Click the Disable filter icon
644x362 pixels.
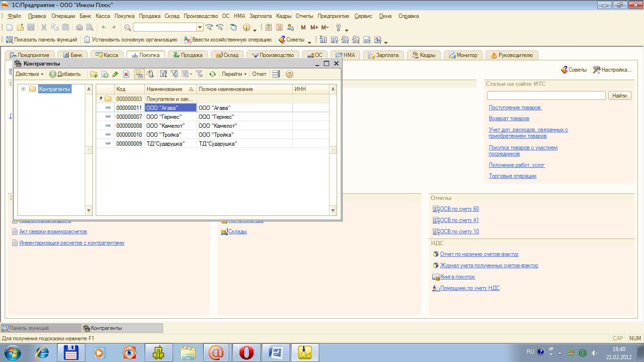pyautogui.click(x=199, y=74)
